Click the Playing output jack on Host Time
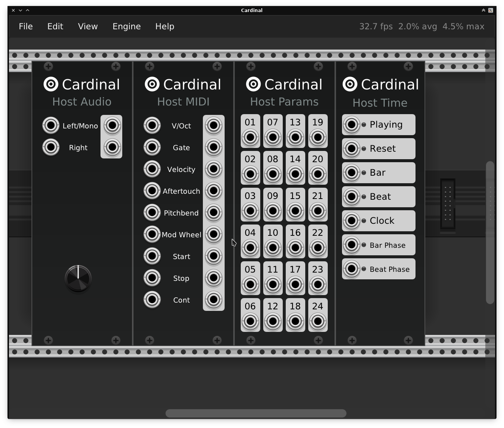This screenshot has height=428, width=504. pos(352,125)
